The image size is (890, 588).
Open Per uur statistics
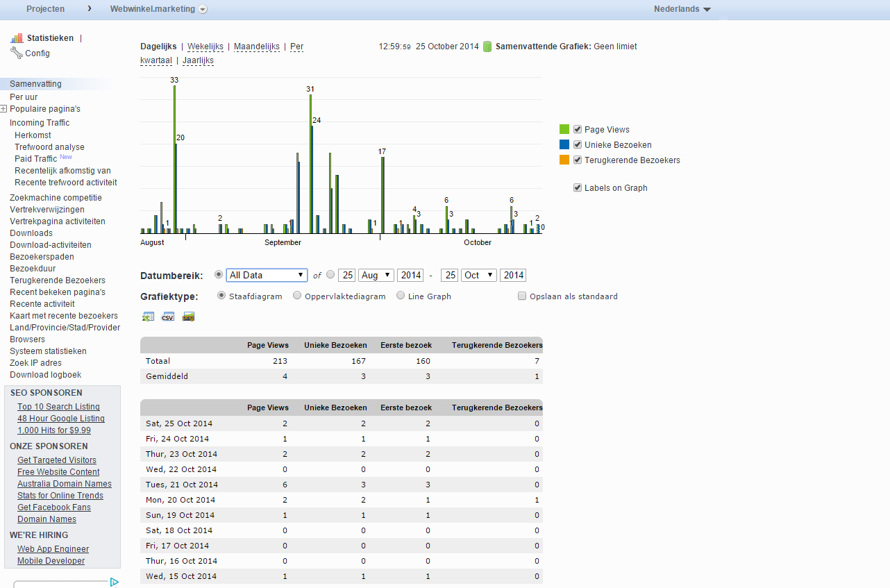tap(24, 97)
